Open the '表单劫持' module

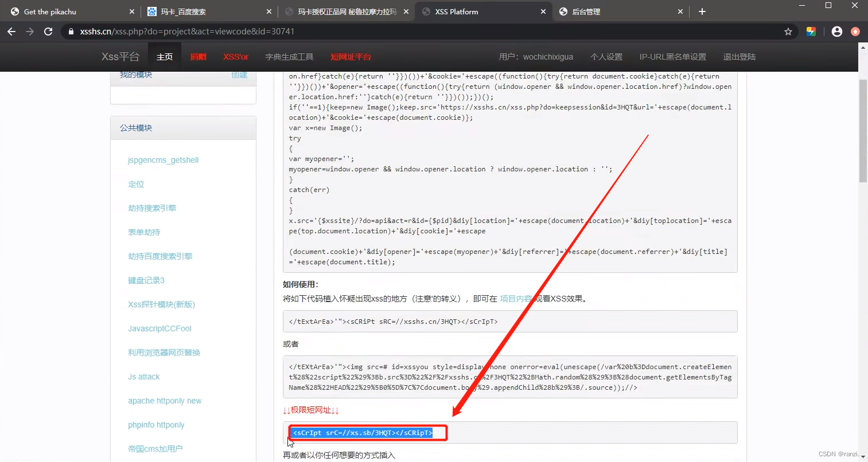144,232
